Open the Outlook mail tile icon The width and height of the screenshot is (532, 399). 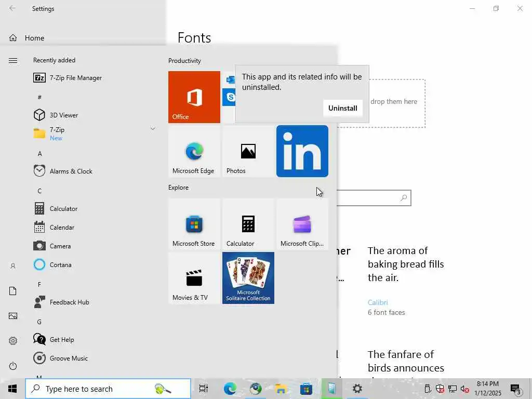click(x=230, y=79)
